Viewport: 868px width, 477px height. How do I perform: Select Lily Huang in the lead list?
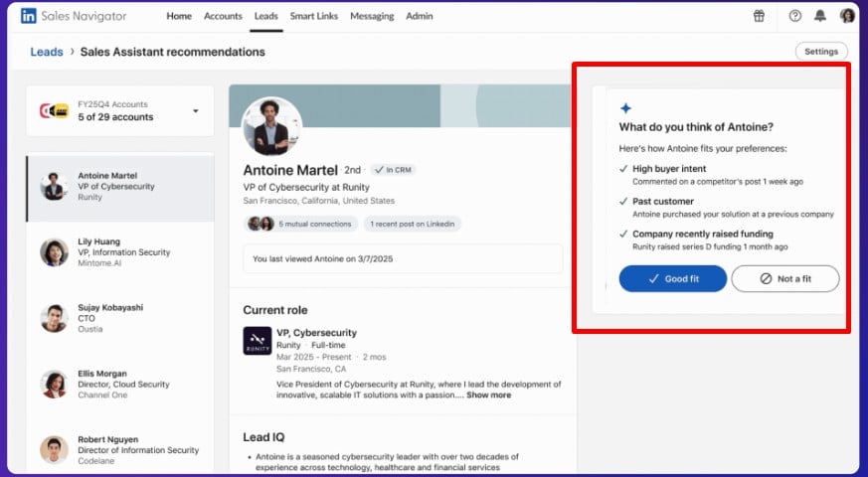click(120, 253)
